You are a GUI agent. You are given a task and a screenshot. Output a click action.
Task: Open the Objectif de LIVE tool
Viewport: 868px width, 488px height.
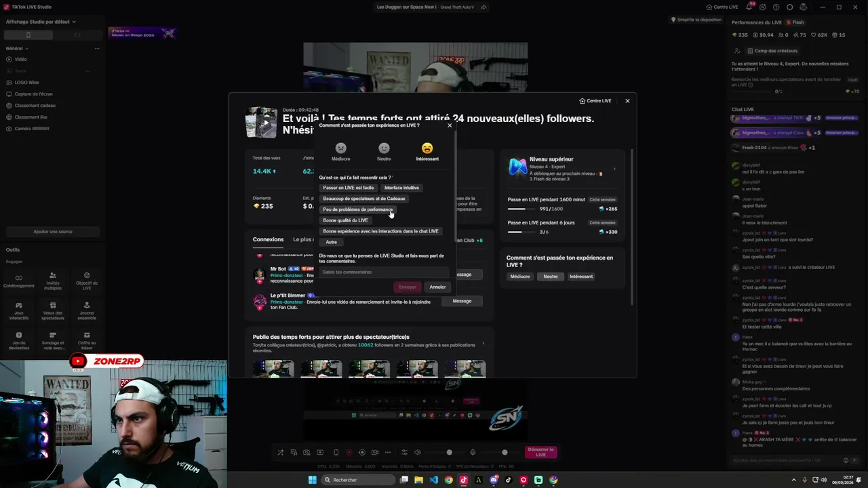tap(87, 281)
